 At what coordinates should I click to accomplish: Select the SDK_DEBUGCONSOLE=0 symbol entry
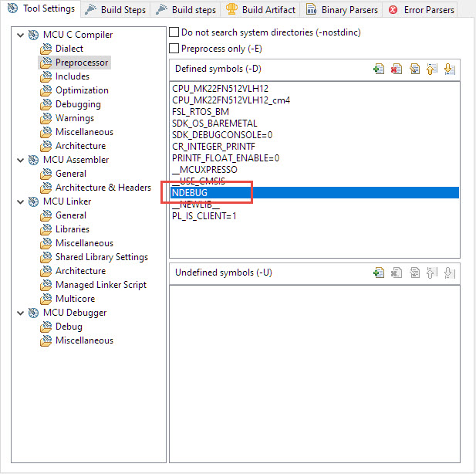click(x=221, y=135)
